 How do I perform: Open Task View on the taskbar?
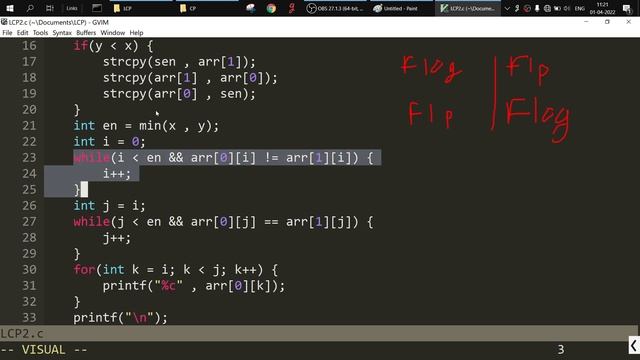click(50, 8)
